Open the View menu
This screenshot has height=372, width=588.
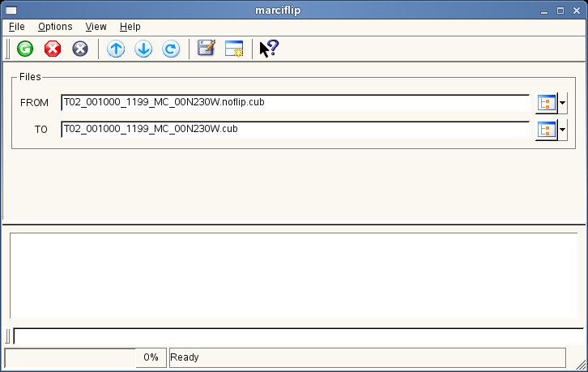(96, 27)
